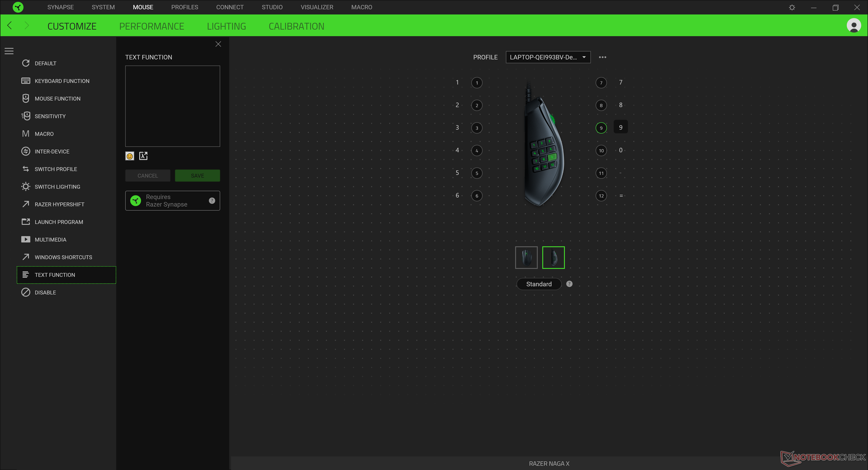Select mouse button 7 circle
The image size is (868, 470).
point(601,83)
